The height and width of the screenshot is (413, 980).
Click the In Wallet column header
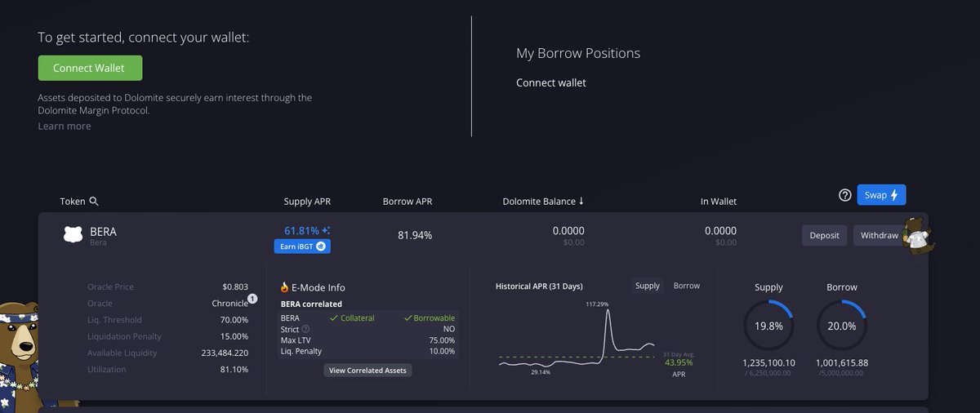pyautogui.click(x=719, y=202)
